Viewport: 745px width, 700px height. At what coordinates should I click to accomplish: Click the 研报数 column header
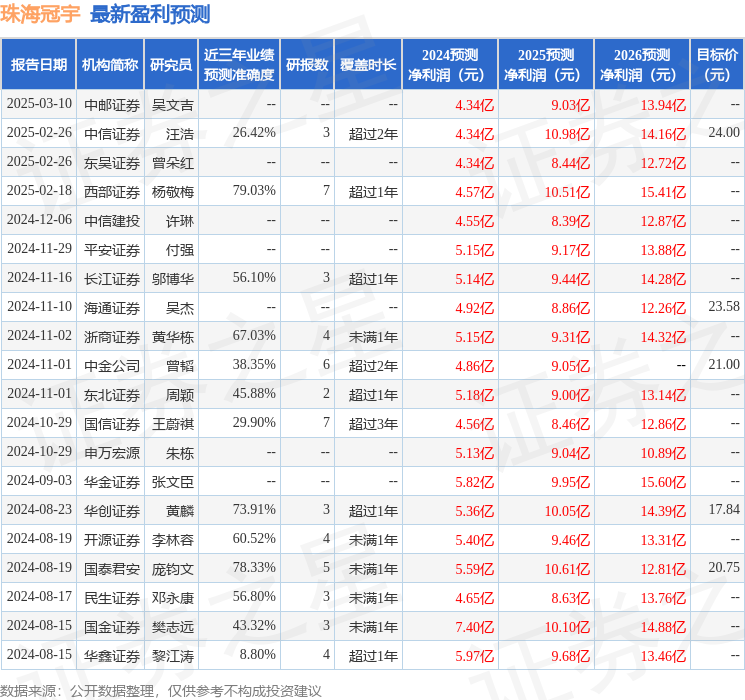coord(306,65)
